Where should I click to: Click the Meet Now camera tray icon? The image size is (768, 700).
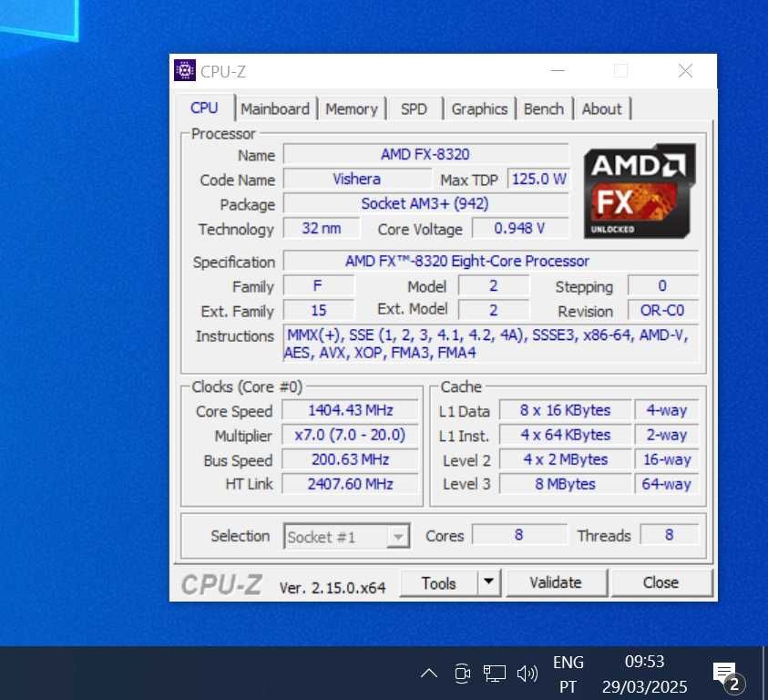(462, 673)
